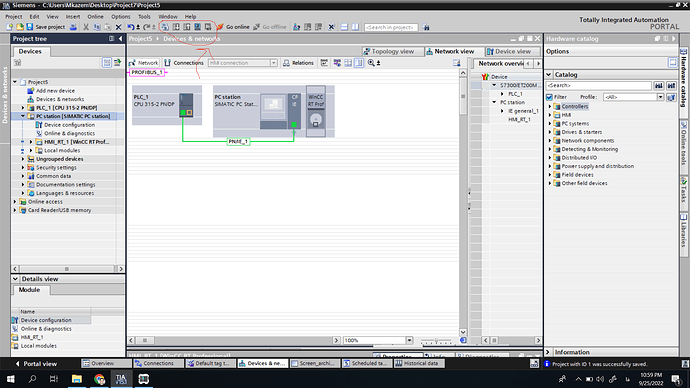Expand the Online access node
Image resolution: width=690 pixels, height=388 pixels.
[x=15, y=201]
